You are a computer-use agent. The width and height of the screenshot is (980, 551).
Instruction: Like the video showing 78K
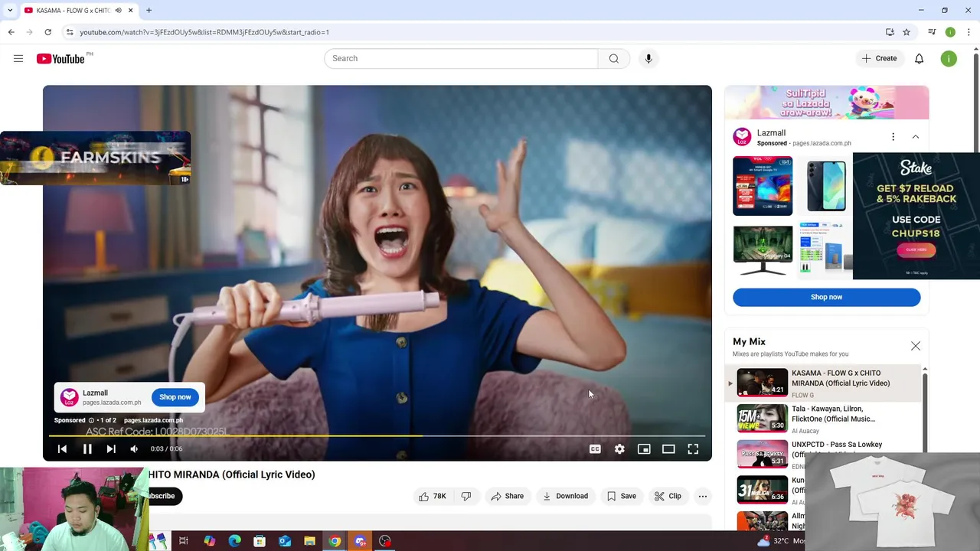tap(432, 496)
